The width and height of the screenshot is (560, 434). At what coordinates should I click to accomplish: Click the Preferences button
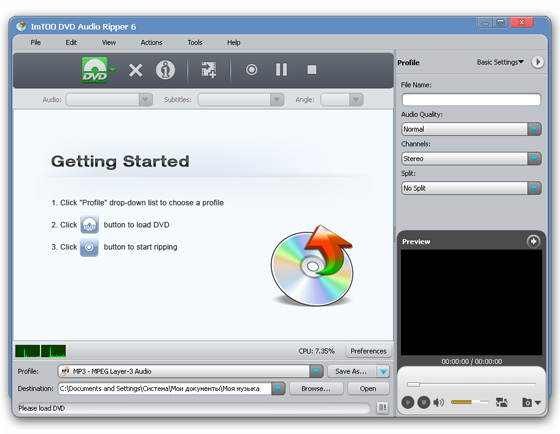368,351
